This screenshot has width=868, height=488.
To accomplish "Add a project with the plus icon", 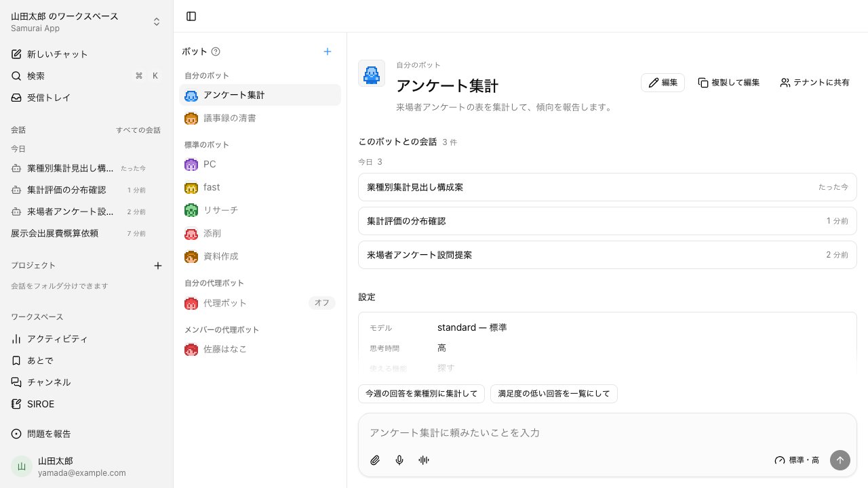I will point(158,266).
